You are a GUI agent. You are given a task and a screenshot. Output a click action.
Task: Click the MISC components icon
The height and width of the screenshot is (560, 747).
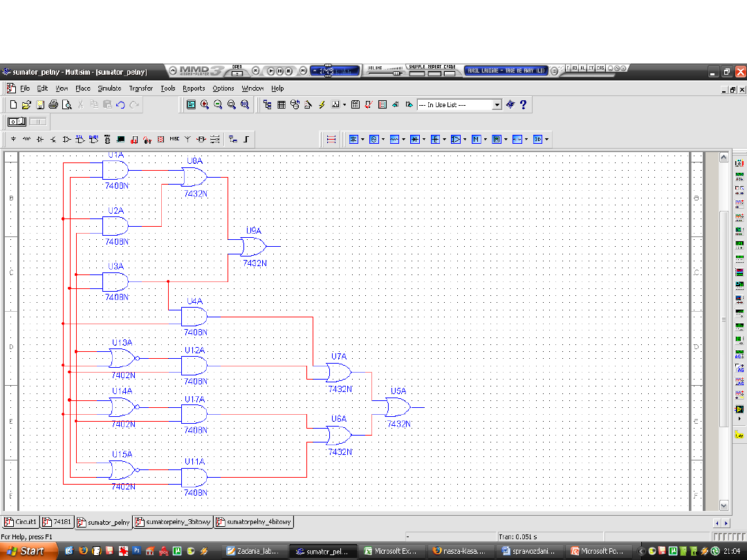pyautogui.click(x=174, y=139)
